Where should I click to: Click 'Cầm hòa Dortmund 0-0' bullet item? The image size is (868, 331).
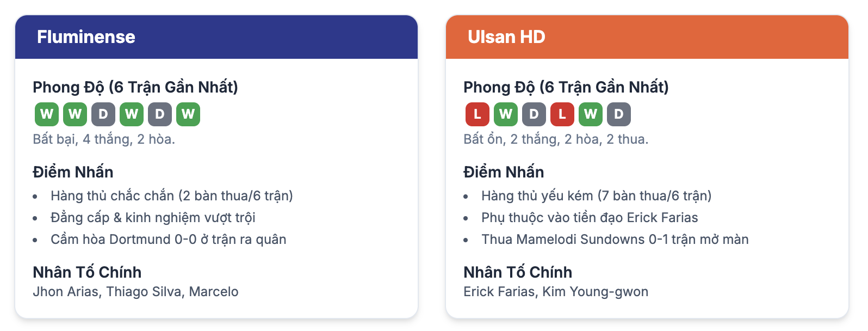pyautogui.click(x=169, y=240)
